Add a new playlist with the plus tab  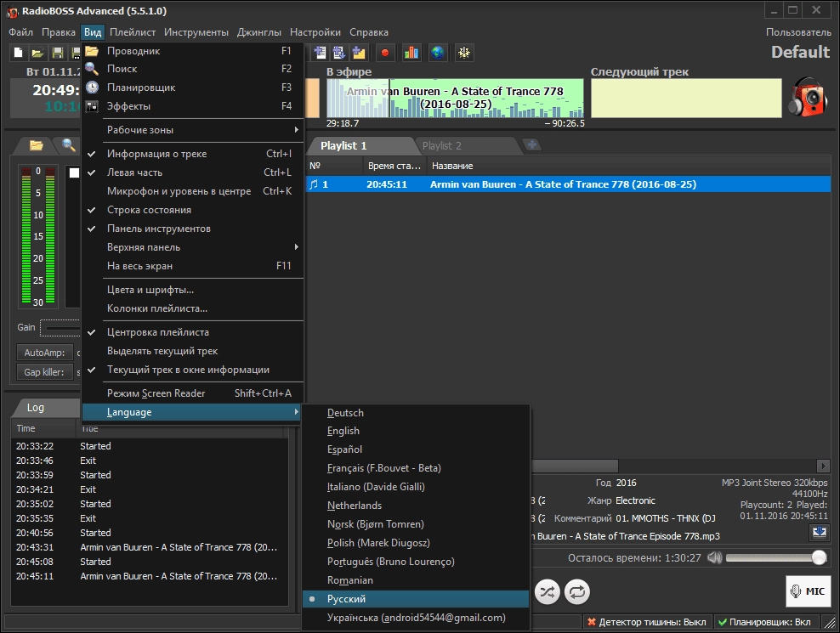pos(532,144)
